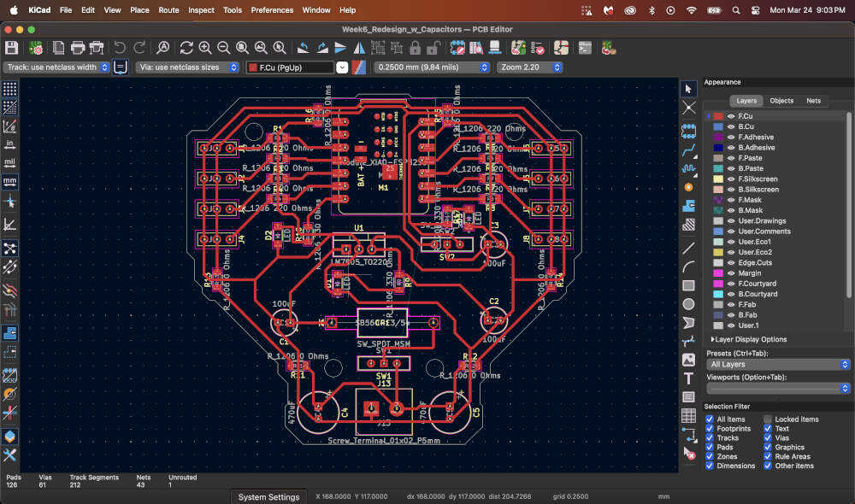Open the Scripting console icon
This screenshot has width=855, height=504.
coord(585,48)
